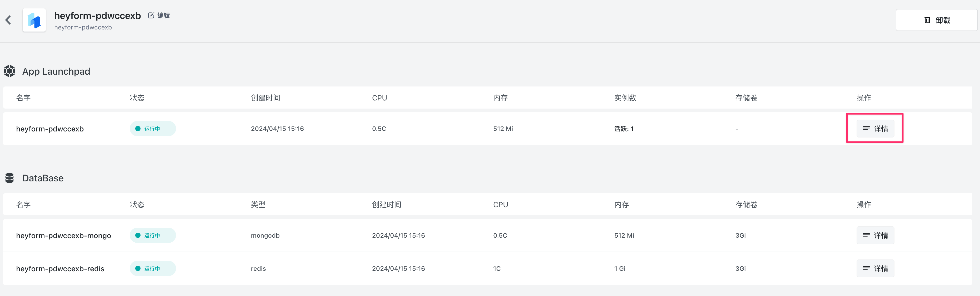The width and height of the screenshot is (980, 296).
Task: Click the App Launchpad section heading
Action: (56, 71)
